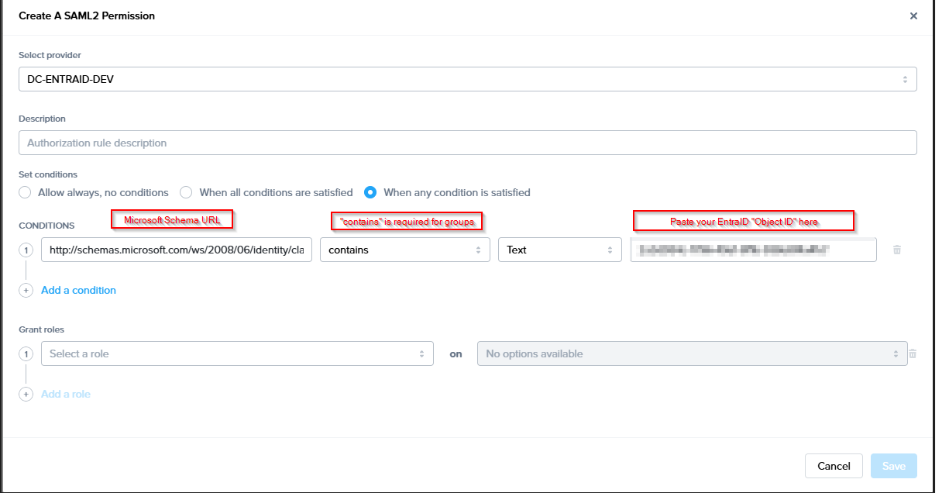Click the Save button
The width and height of the screenshot is (936, 493).
point(892,466)
